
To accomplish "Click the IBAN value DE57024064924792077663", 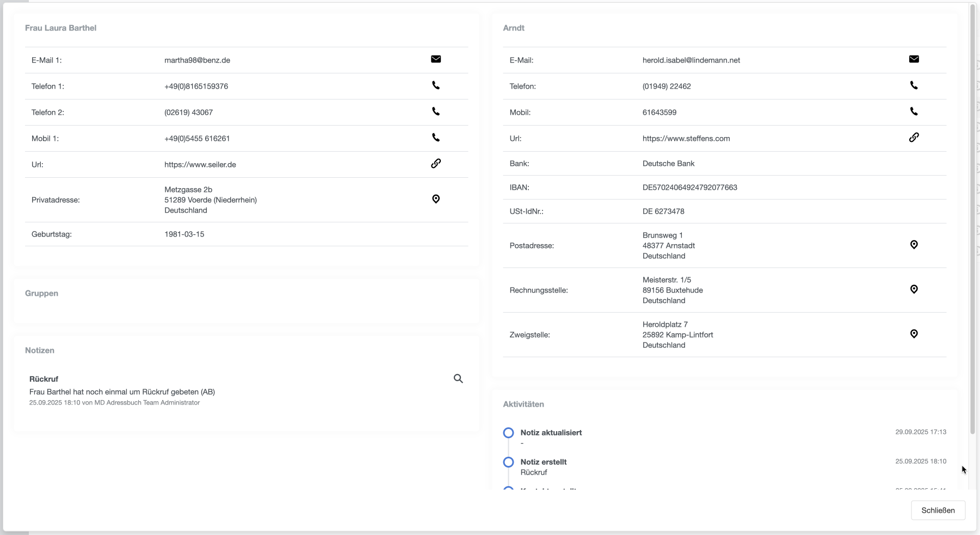I will 689,188.
